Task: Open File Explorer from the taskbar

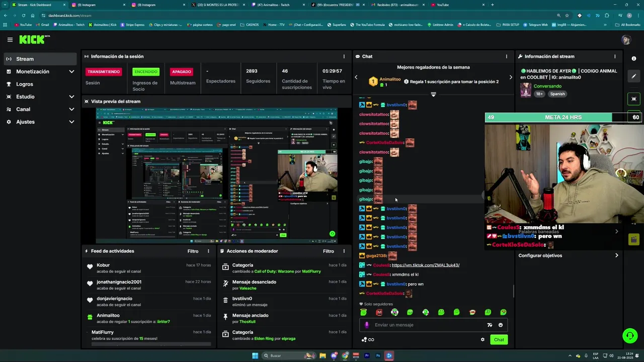Action: point(323,355)
